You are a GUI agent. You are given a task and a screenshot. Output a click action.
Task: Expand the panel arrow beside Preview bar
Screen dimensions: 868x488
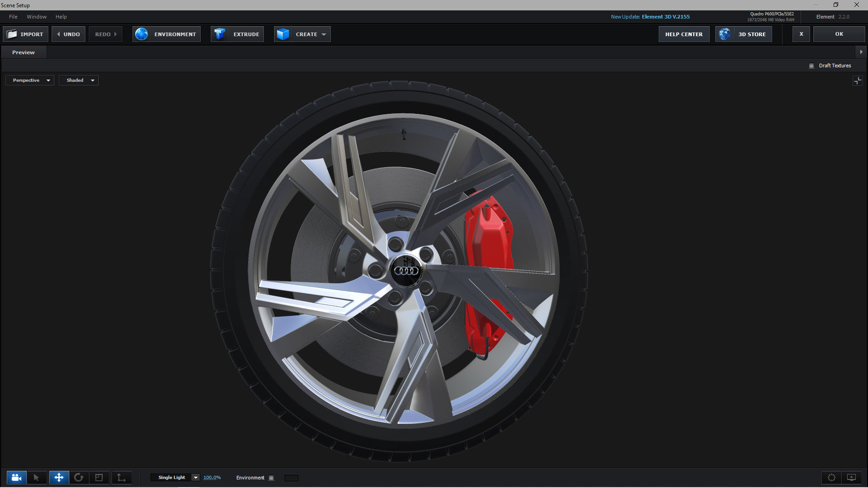(x=861, y=52)
